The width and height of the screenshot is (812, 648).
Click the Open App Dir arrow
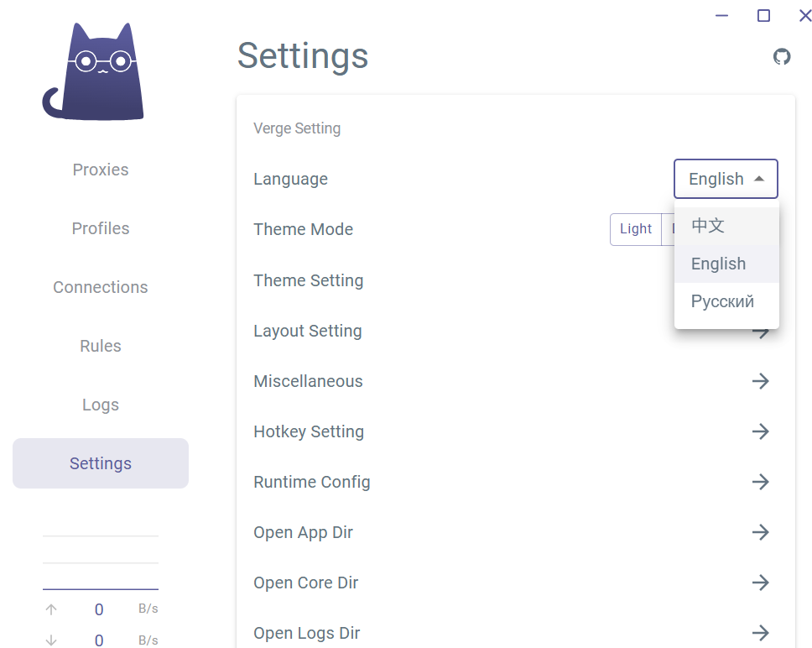coord(760,532)
